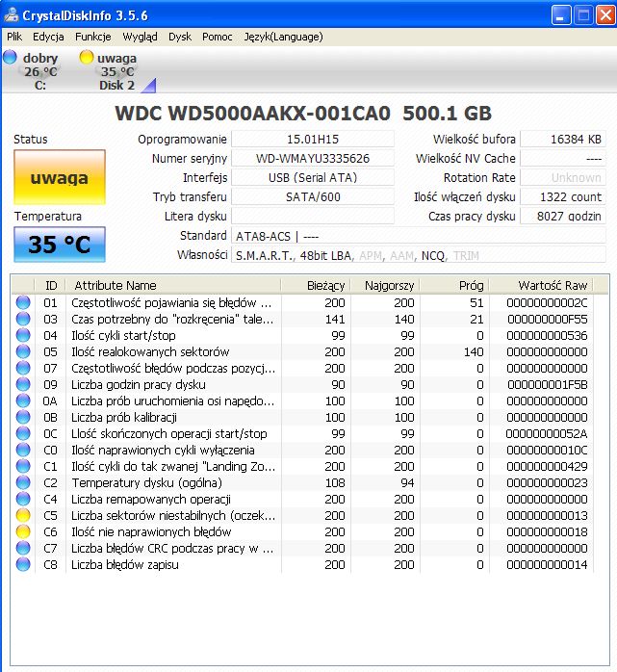Click the yellow uwaga health status button
The width and height of the screenshot is (617, 672).
(60, 177)
